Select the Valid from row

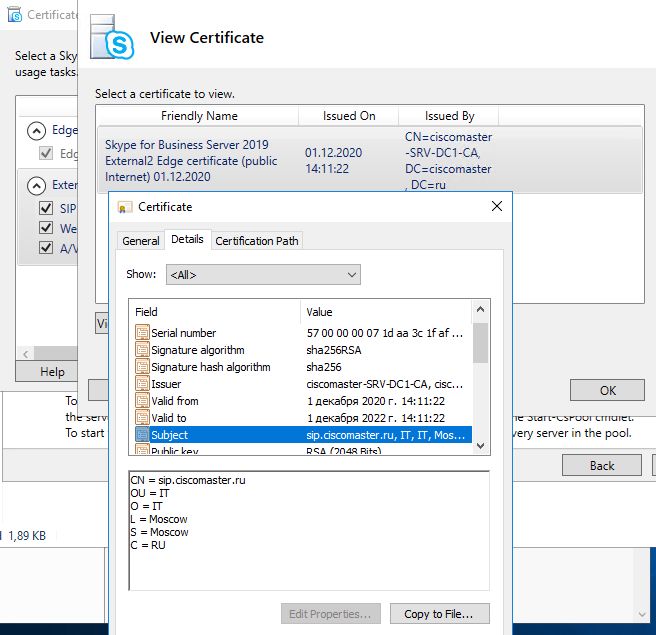click(x=303, y=401)
